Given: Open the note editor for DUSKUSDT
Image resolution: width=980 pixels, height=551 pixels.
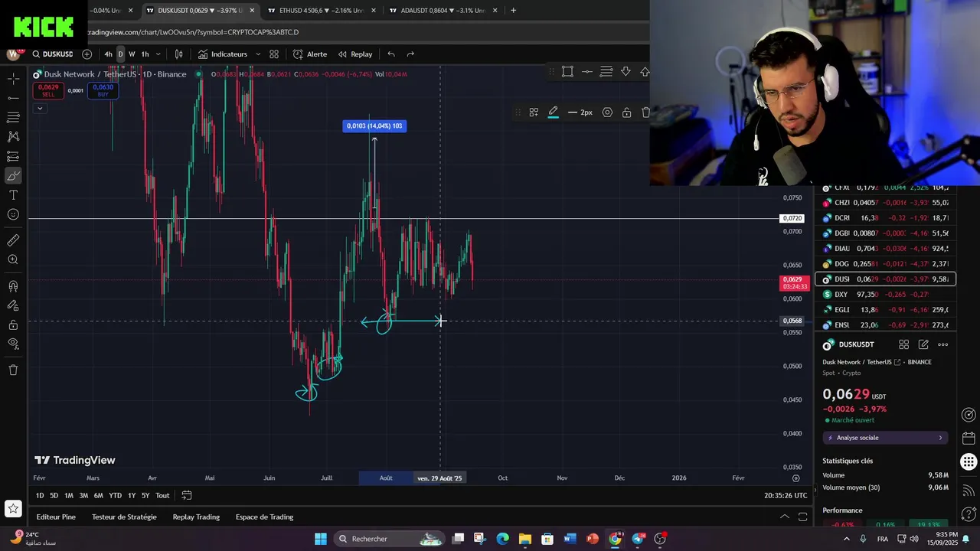Looking at the screenshot, I should point(923,345).
